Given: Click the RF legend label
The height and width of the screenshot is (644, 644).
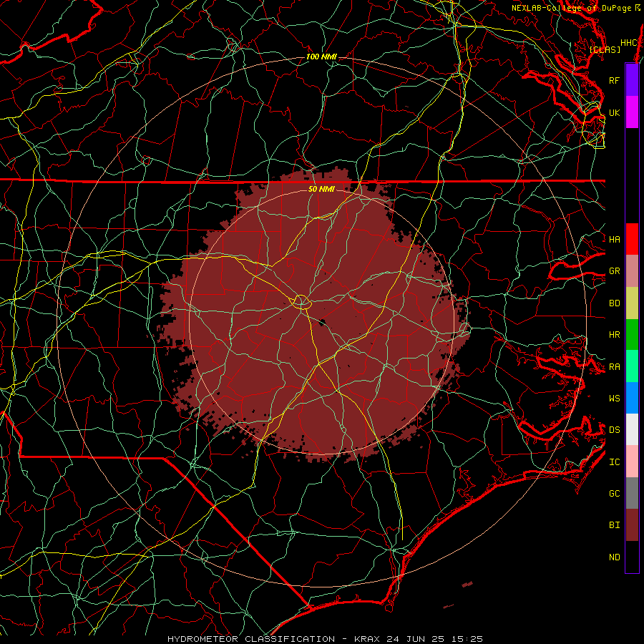Looking at the screenshot, I should pos(615,80).
